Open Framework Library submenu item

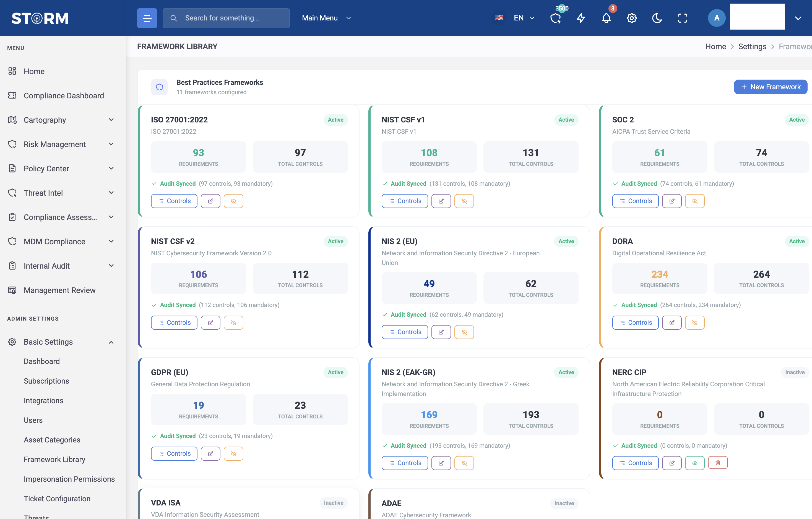click(x=54, y=459)
